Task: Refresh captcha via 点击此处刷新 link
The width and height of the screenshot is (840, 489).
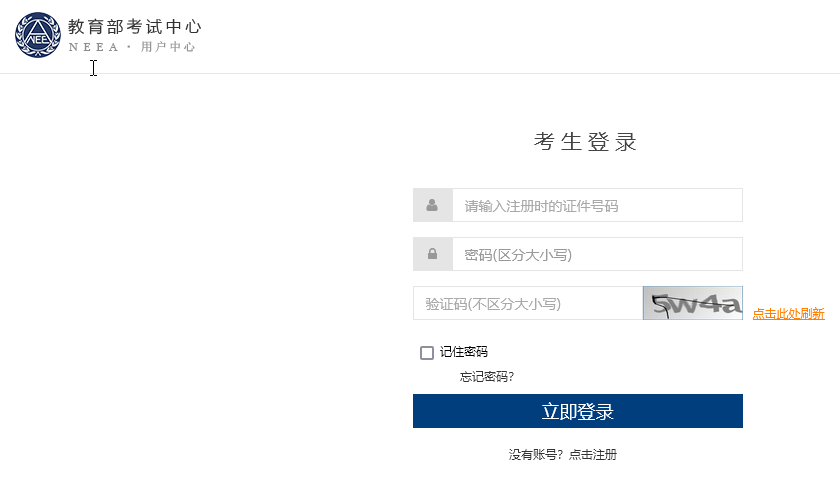Action: pos(788,314)
